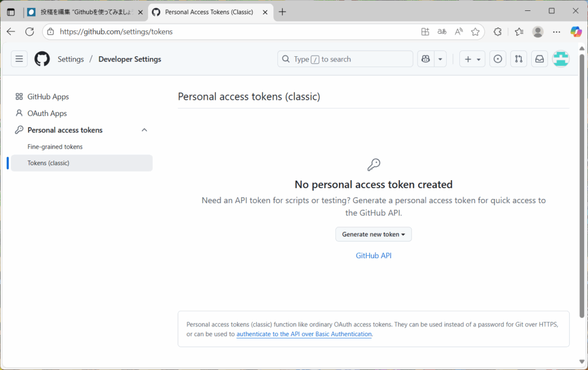Open the GitHub hamburger navigation menu
588x370 pixels.
19,59
